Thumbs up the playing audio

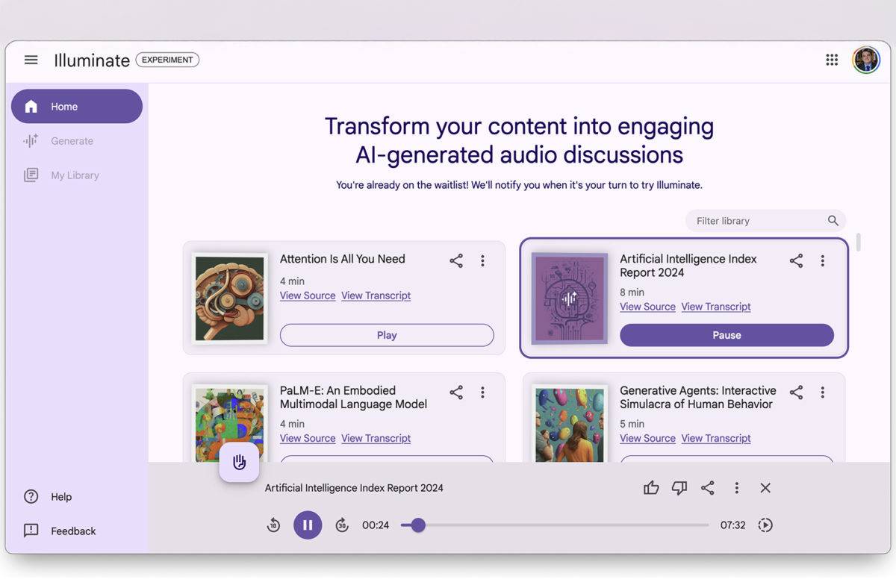651,487
